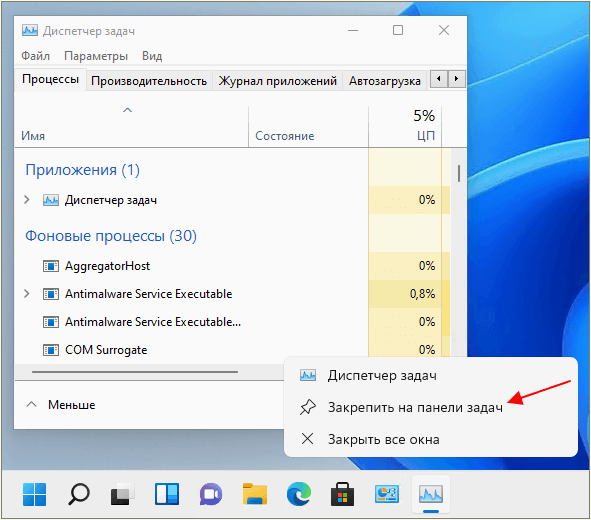Open the taskbar Search magnifier icon

click(x=79, y=494)
